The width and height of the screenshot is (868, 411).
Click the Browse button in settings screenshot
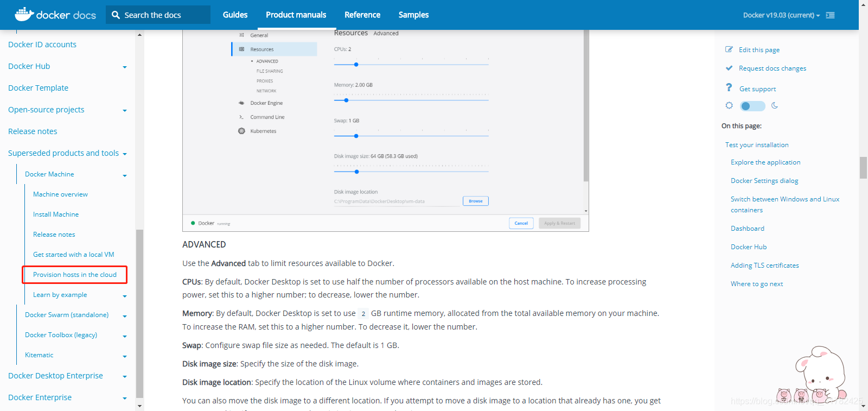click(476, 201)
